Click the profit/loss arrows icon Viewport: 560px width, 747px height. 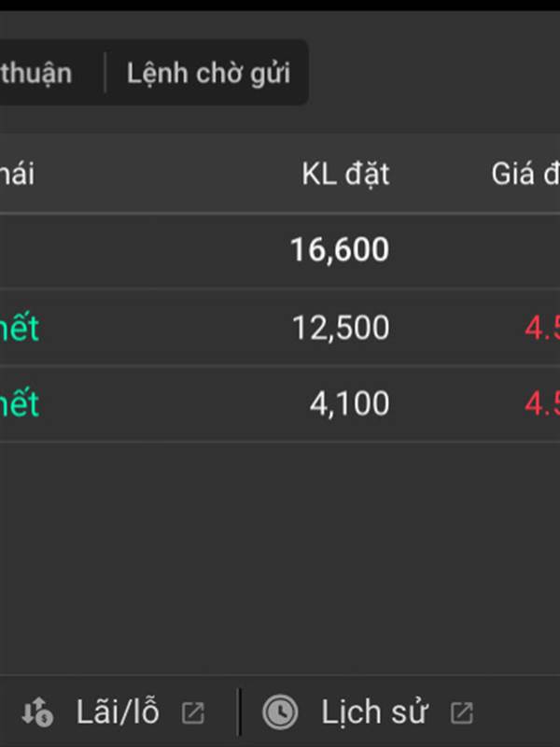pyautogui.click(x=38, y=712)
